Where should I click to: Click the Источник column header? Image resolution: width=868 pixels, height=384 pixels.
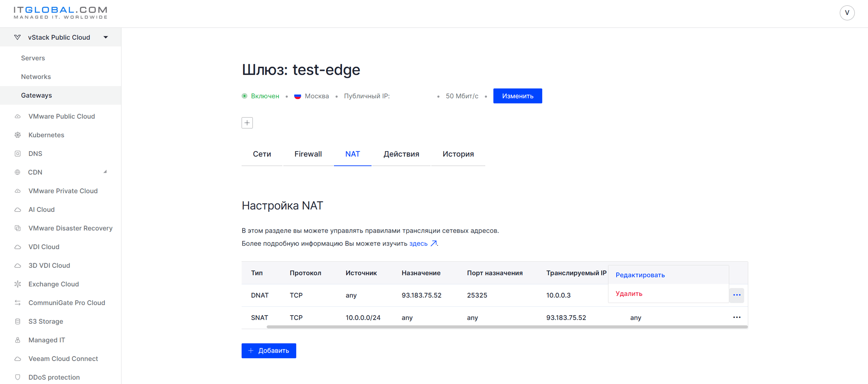361,273
